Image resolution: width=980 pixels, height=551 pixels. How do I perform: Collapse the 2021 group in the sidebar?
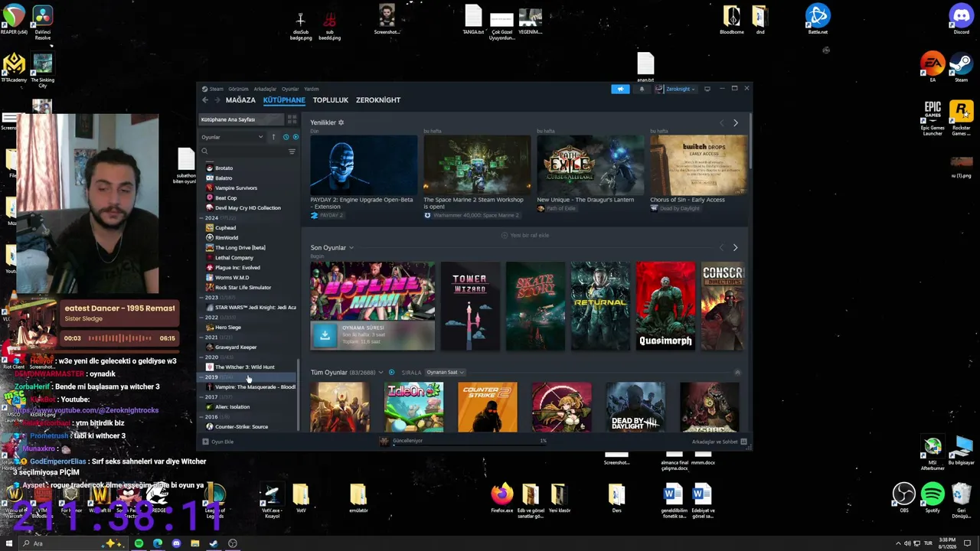tap(203, 337)
